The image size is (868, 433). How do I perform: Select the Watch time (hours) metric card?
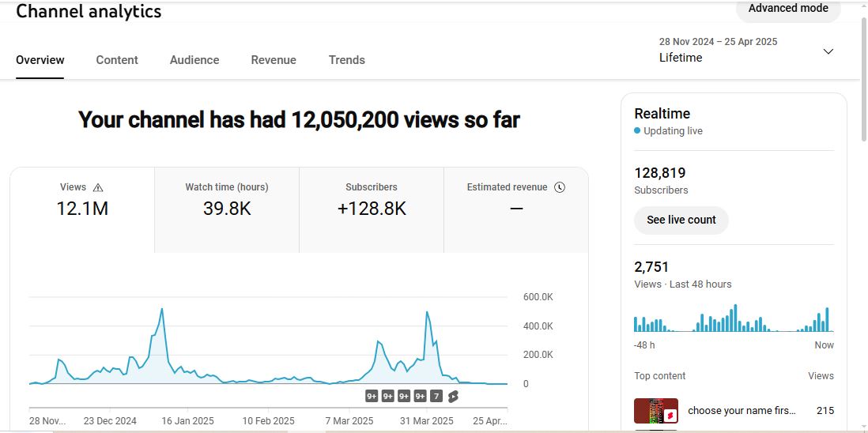227,209
